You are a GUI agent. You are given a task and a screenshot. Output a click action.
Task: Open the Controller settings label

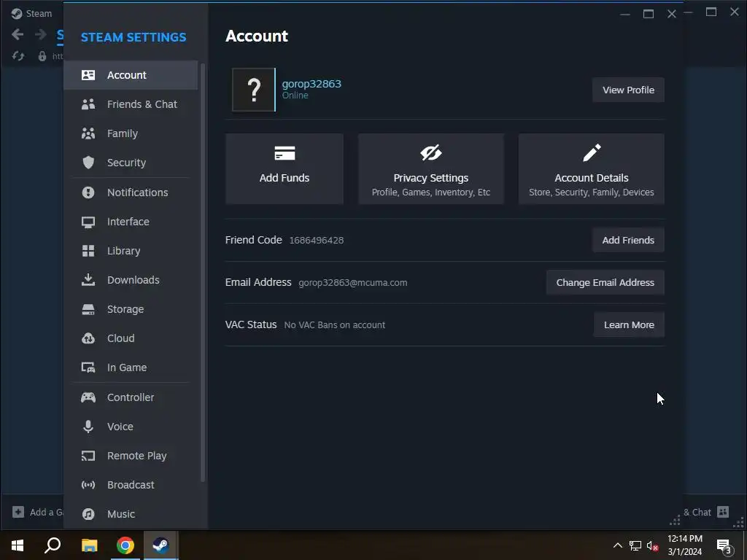pyautogui.click(x=131, y=397)
